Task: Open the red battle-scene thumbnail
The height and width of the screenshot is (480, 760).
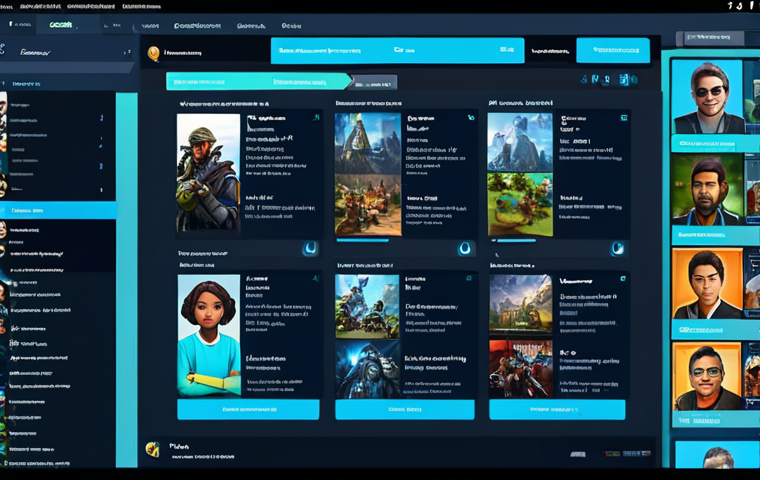Action: tap(521, 369)
